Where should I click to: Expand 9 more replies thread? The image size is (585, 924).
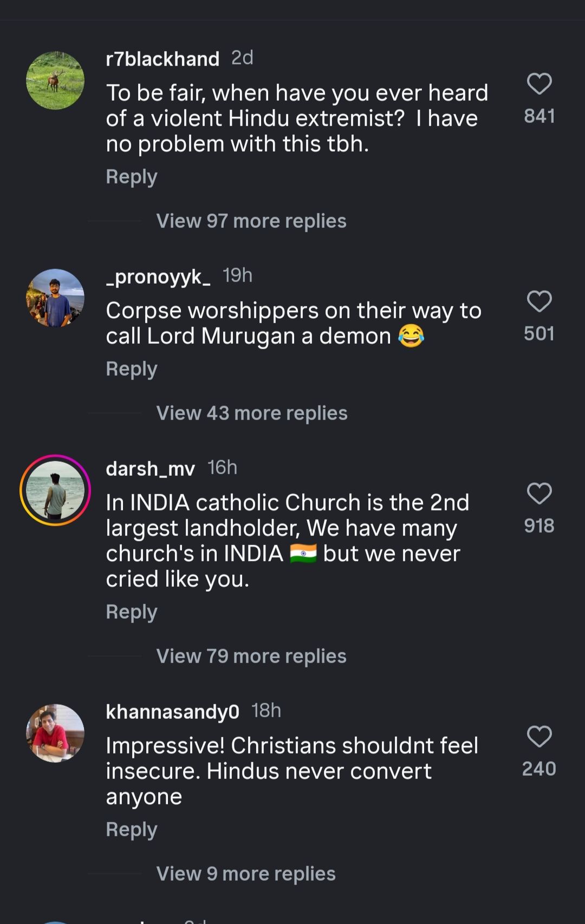[245, 874]
